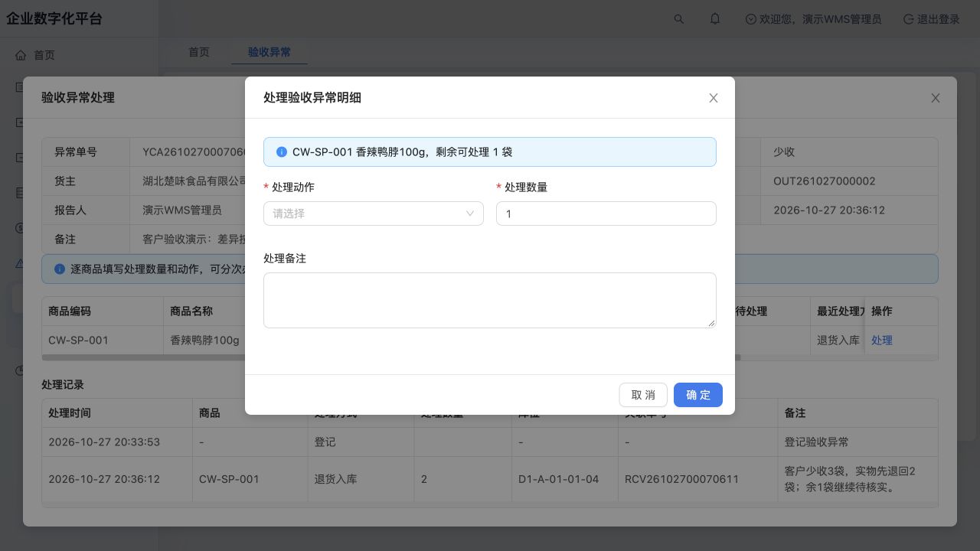Click the 企业数字化平台 title

coord(54,19)
